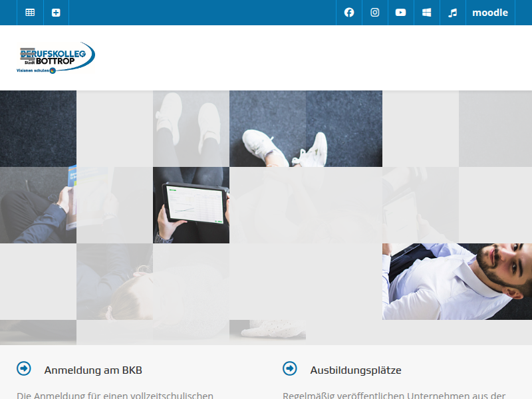Viewport: 532px width, 399px height.
Task: Click the dark carpet tile at top left
Action: 38,128
